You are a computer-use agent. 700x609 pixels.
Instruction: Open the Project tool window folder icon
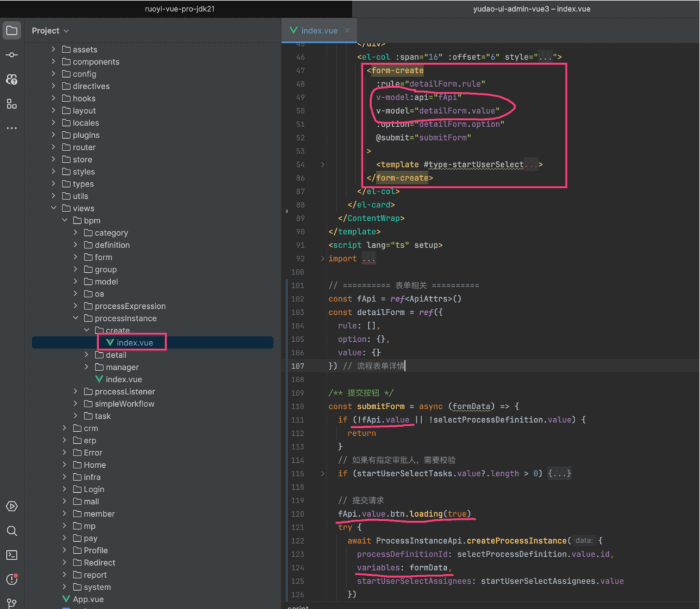[x=12, y=31]
